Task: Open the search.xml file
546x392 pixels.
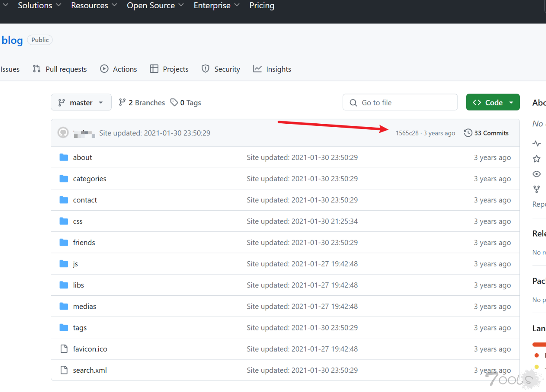Action: tap(90, 370)
